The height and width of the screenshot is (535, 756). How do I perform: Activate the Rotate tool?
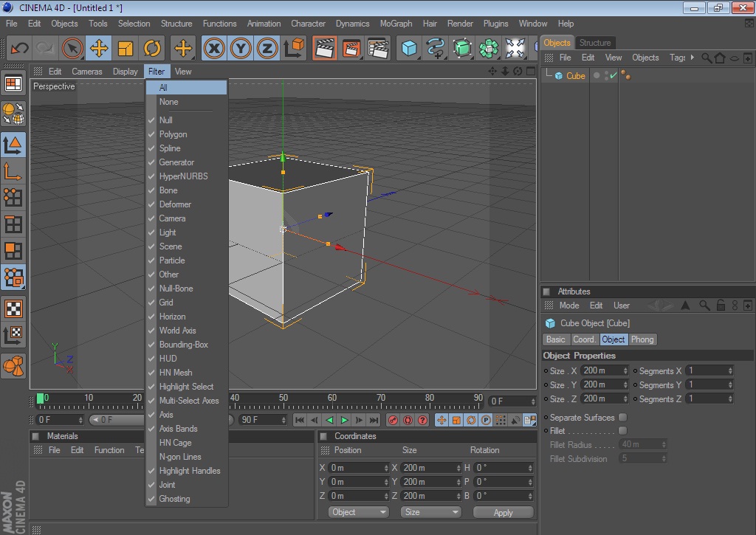152,48
